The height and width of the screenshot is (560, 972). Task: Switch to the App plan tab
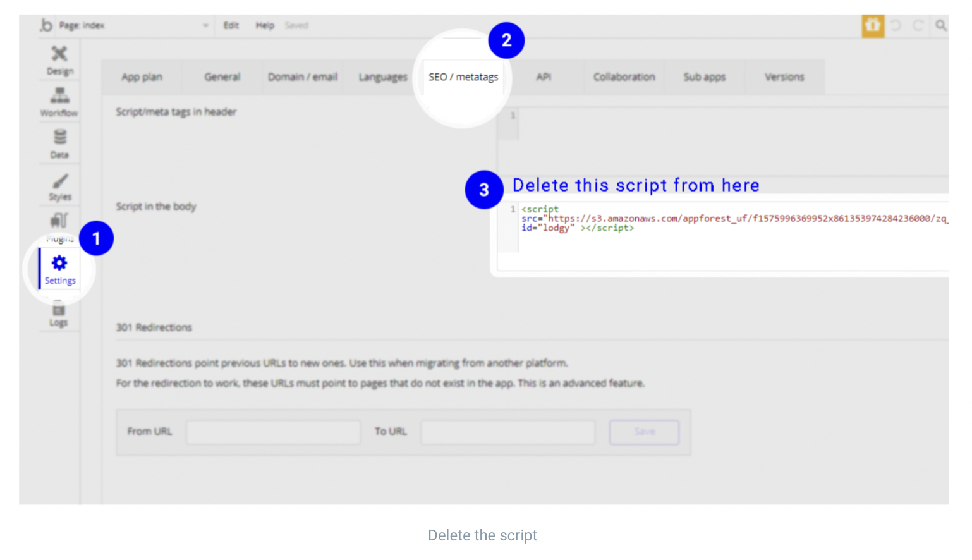[x=142, y=77]
